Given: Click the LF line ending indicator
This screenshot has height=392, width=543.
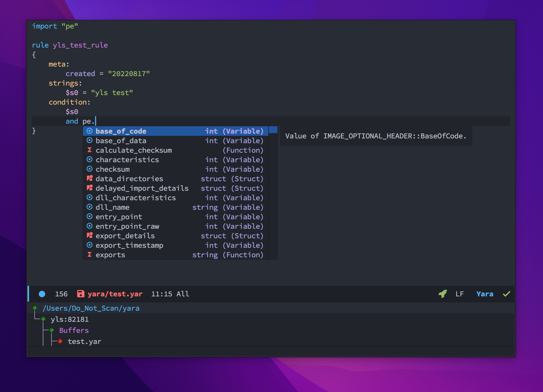Looking at the screenshot, I should point(460,294).
